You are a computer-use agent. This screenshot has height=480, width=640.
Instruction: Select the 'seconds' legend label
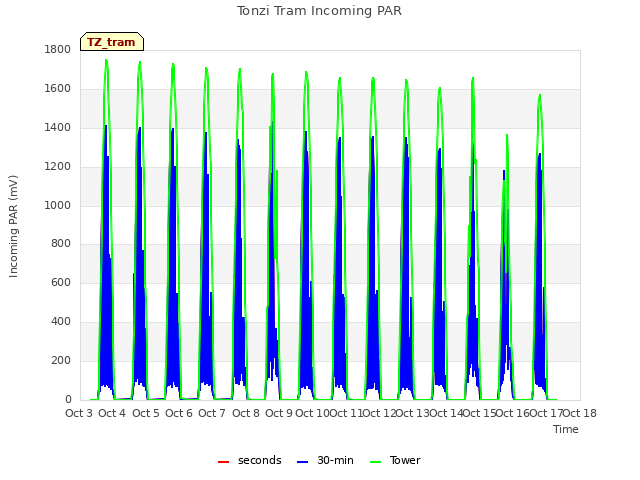point(260,460)
